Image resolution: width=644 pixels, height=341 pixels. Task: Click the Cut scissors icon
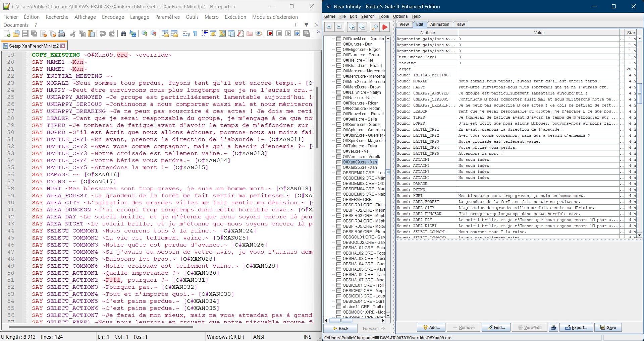(73, 33)
